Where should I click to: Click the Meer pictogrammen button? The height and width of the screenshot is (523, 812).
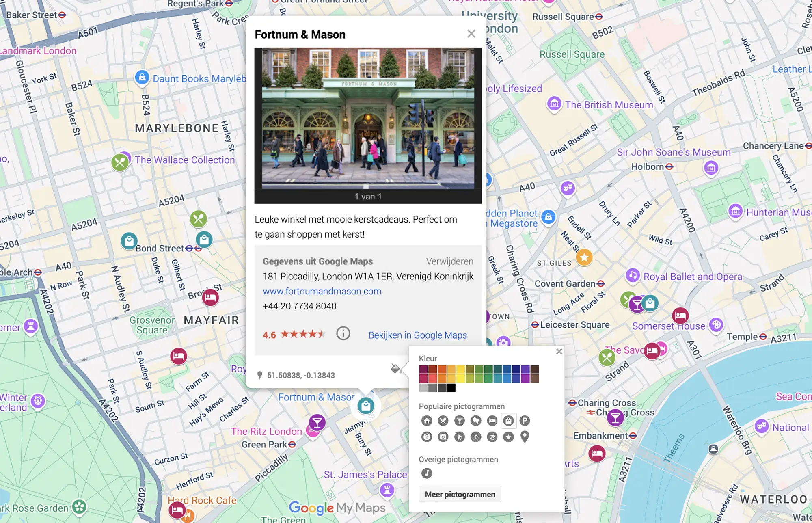tap(460, 494)
